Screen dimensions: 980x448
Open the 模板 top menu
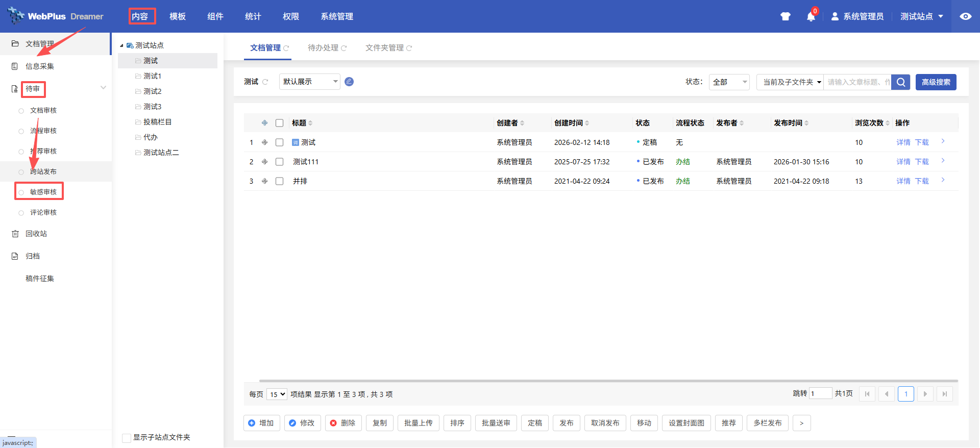[178, 16]
